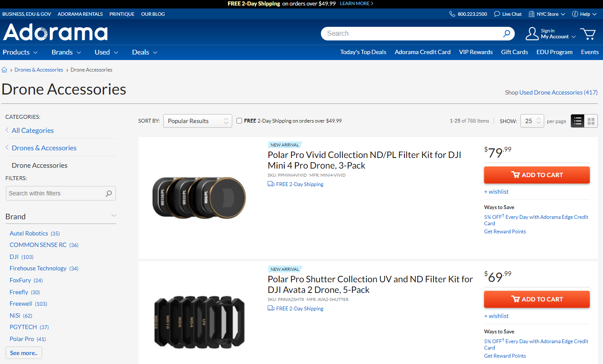603x364 pixels.
Task: Expand the Used menu
Action: coord(106,52)
